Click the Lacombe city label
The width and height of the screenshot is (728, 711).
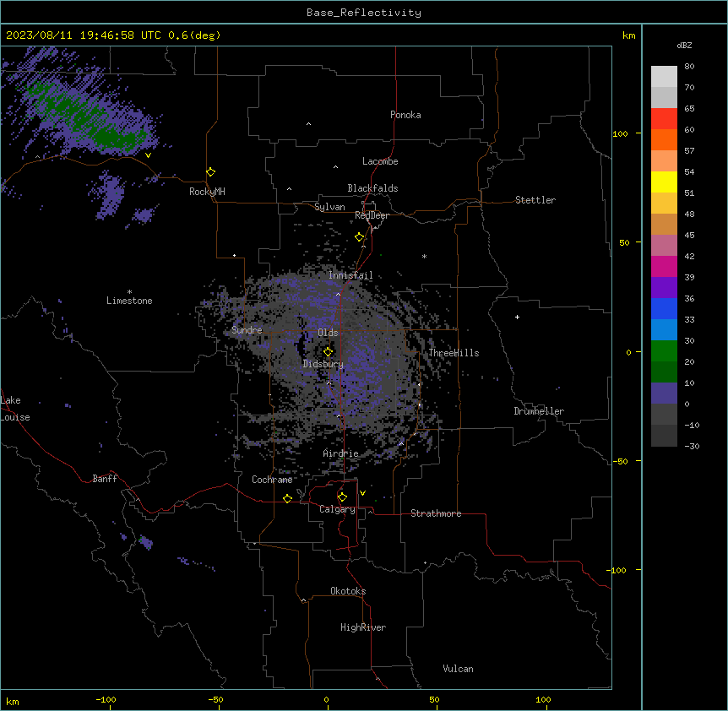380,161
